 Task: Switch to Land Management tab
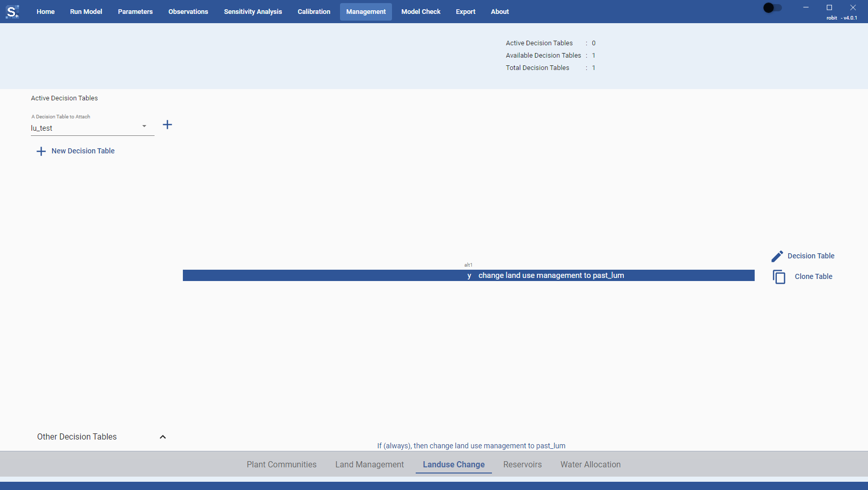[x=369, y=464]
